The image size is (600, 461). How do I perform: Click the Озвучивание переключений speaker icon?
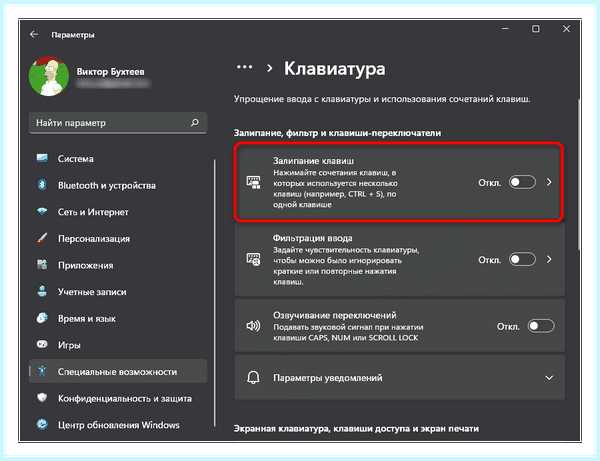(253, 326)
